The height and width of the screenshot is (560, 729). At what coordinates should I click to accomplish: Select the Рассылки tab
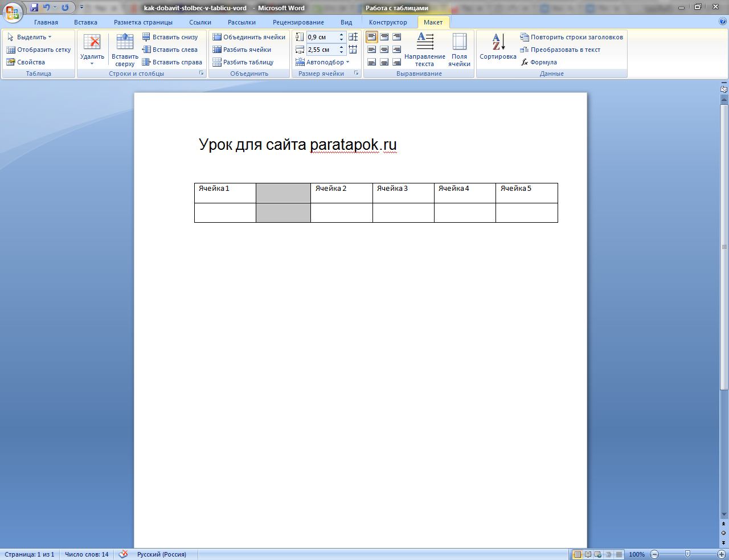pyautogui.click(x=241, y=22)
